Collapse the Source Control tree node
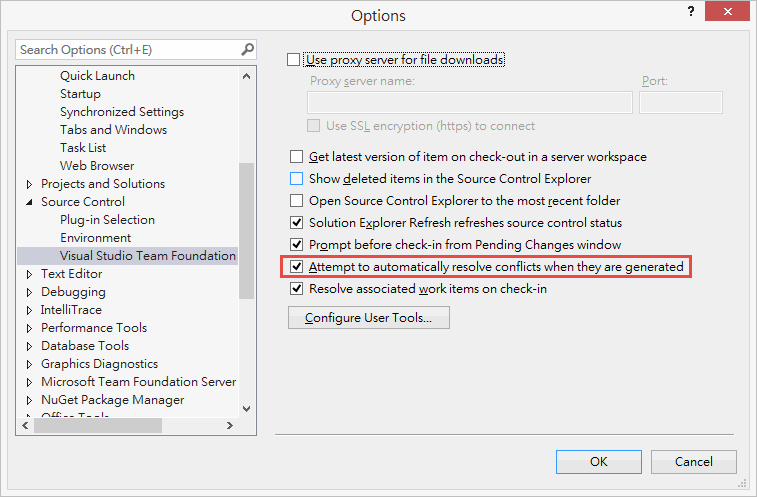757x497 pixels. 29,202
